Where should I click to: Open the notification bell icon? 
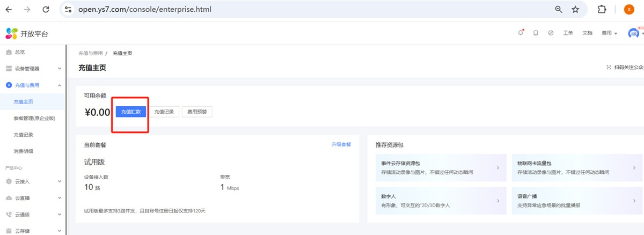coord(520,33)
